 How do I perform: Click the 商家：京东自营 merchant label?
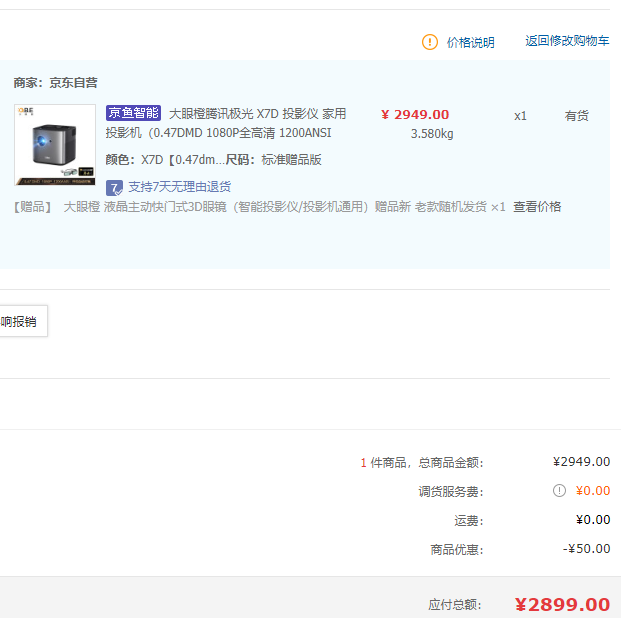55,83
